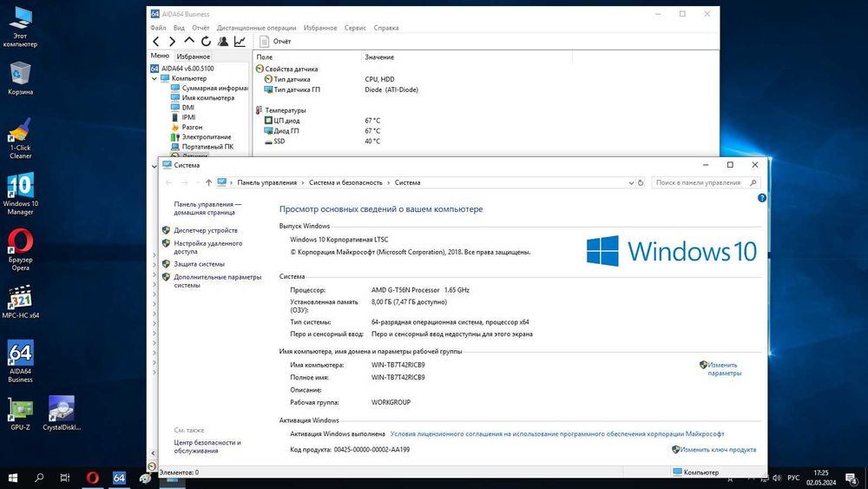The image size is (868, 489).
Task: Open Центр безопасности и обслуживания link
Action: point(207,447)
